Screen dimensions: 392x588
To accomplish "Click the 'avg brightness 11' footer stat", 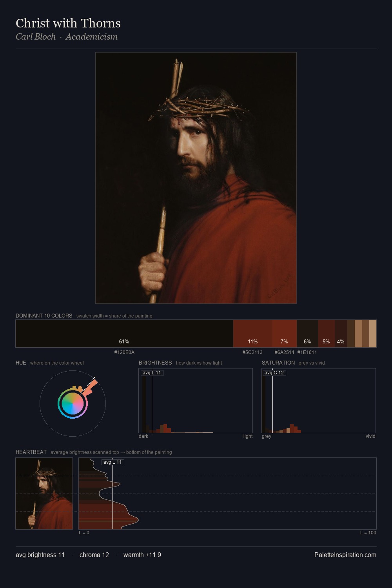I will pos(40,555).
